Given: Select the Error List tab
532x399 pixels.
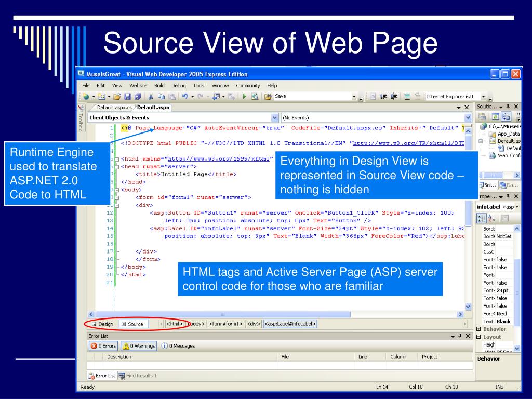Looking at the screenshot, I should 102,376.
